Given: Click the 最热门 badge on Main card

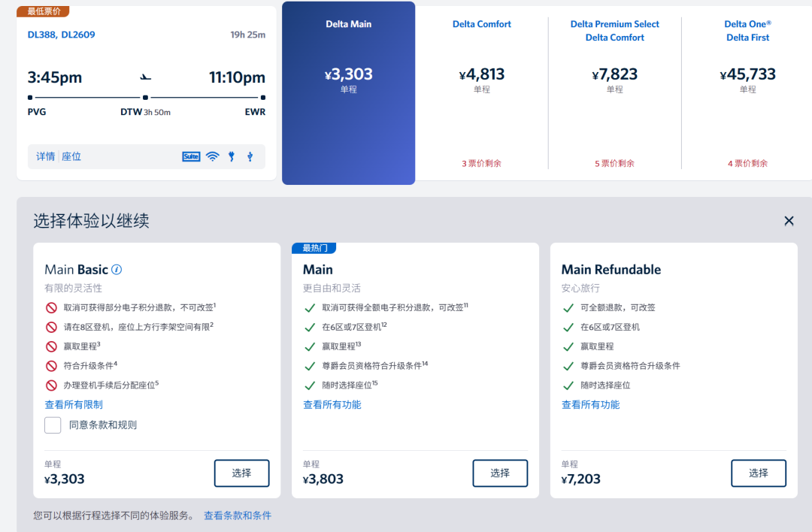Looking at the screenshot, I should coord(314,248).
